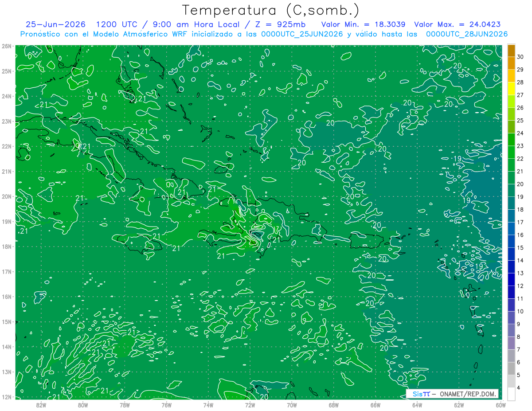The width and height of the screenshot is (532, 411).
Task: Click the olive green swatch between 24 and 25
Action: click(x=511, y=127)
